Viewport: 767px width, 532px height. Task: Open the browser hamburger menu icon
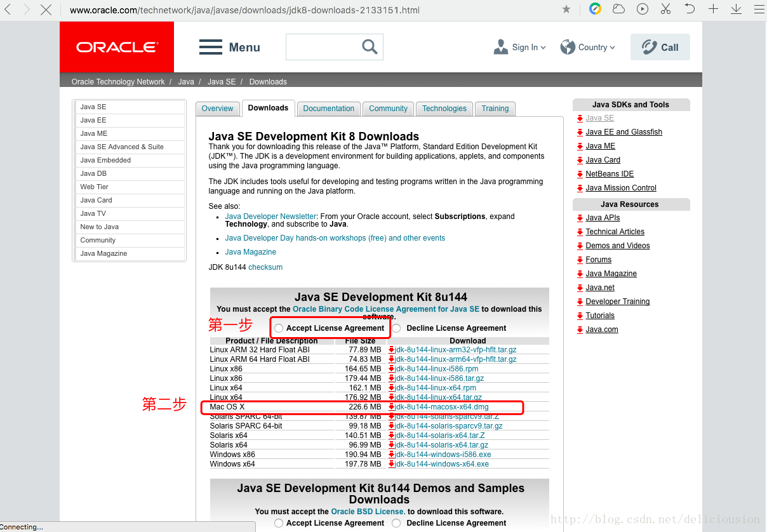coord(759,9)
